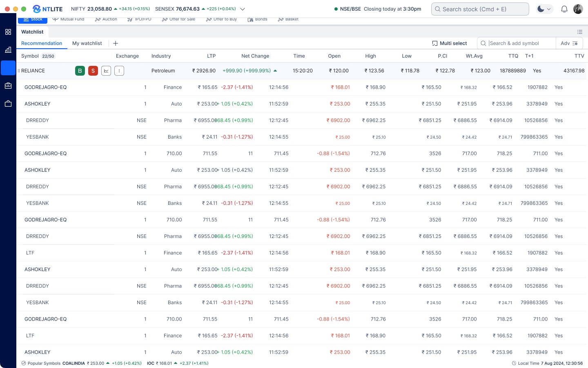Screen dimensions: 588x368
Task: Toggle Multi select mode
Action: [x=450, y=43]
